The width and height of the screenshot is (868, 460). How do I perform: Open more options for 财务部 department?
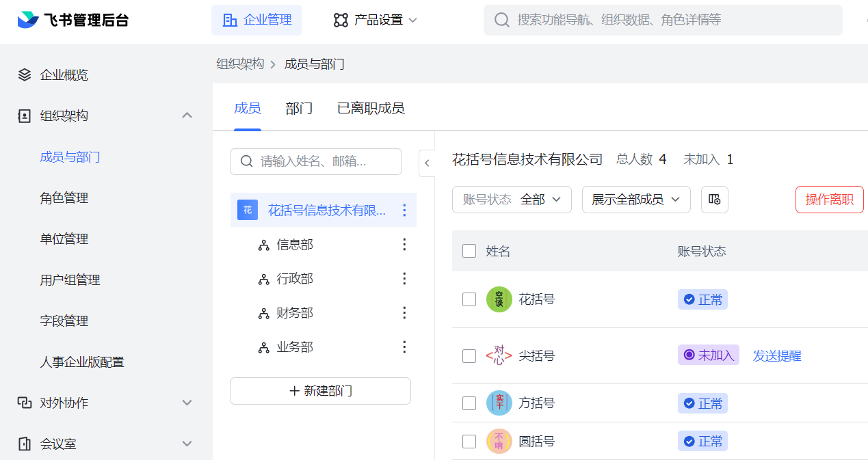(404, 313)
